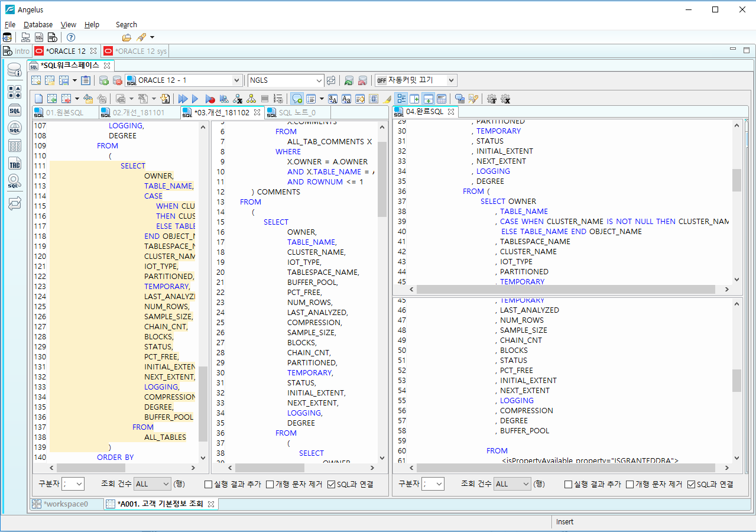Uncheck right SQL과 연결 checkbox

pyautogui.click(x=691, y=484)
